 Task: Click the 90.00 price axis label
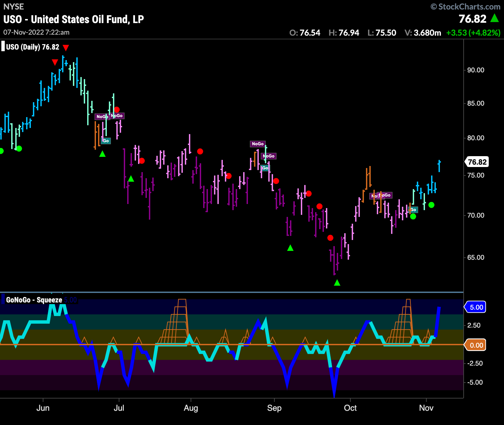tap(476, 70)
